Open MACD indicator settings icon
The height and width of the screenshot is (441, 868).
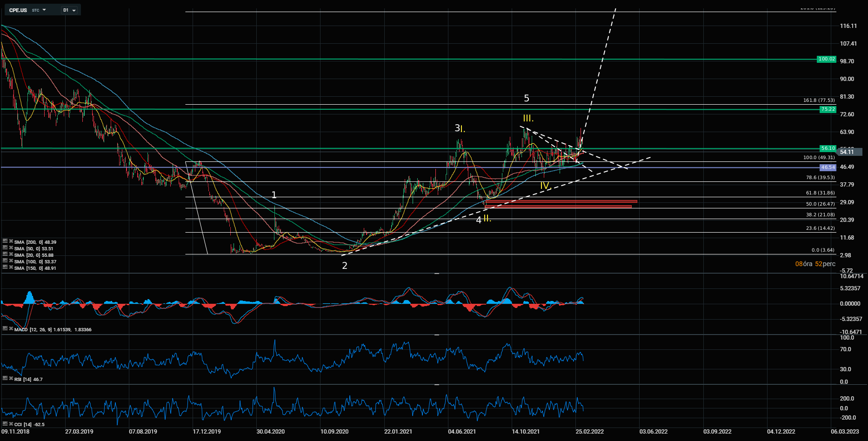5,328
